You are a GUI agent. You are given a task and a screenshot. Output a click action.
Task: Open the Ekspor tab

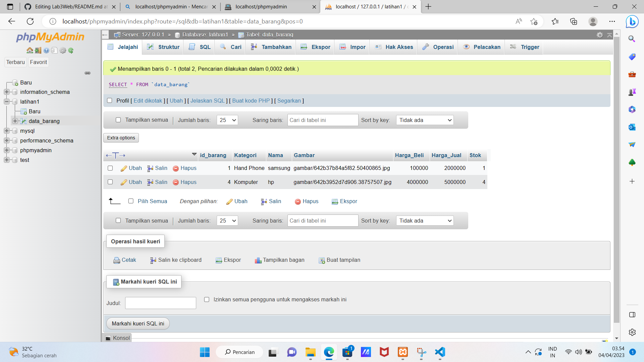point(315,47)
